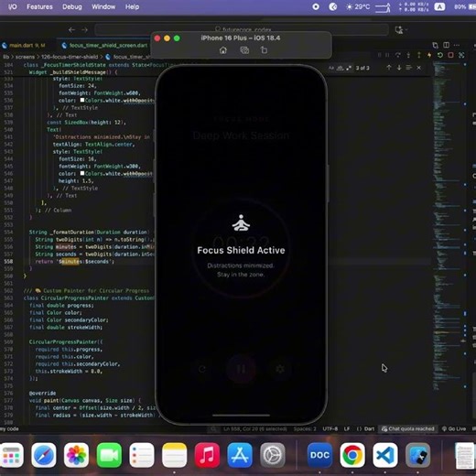Switch to the focus_timer_shield_screen.dart tab
476x476 pixels.
(x=104, y=46)
